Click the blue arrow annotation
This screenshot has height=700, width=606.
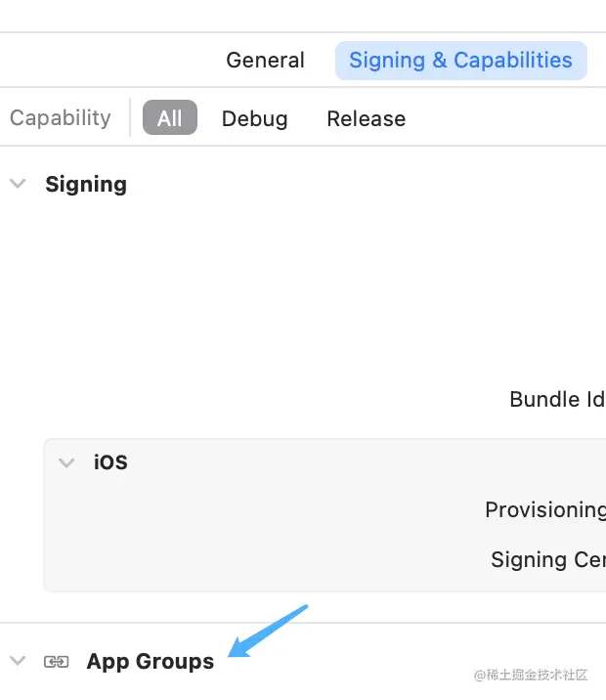[x=268, y=633]
